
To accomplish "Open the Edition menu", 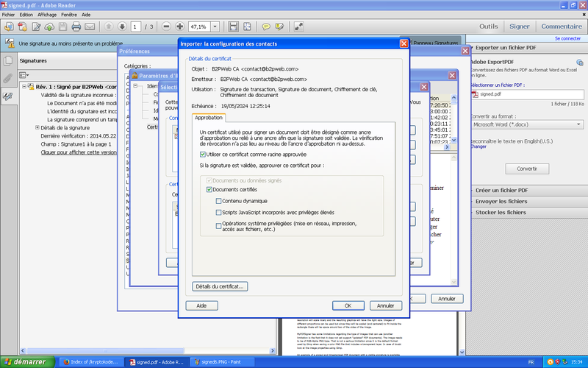I will coord(26,15).
